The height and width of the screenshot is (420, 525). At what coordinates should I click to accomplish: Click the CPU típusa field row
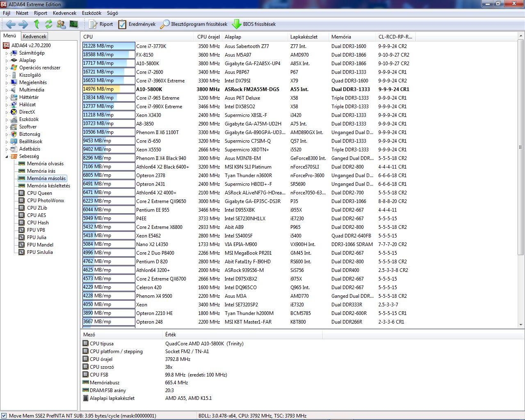click(201, 344)
